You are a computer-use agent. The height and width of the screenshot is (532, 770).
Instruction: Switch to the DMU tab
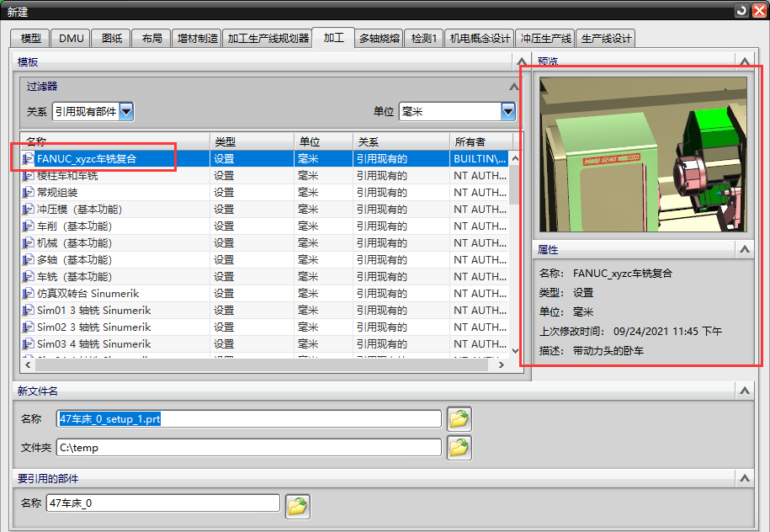71,39
